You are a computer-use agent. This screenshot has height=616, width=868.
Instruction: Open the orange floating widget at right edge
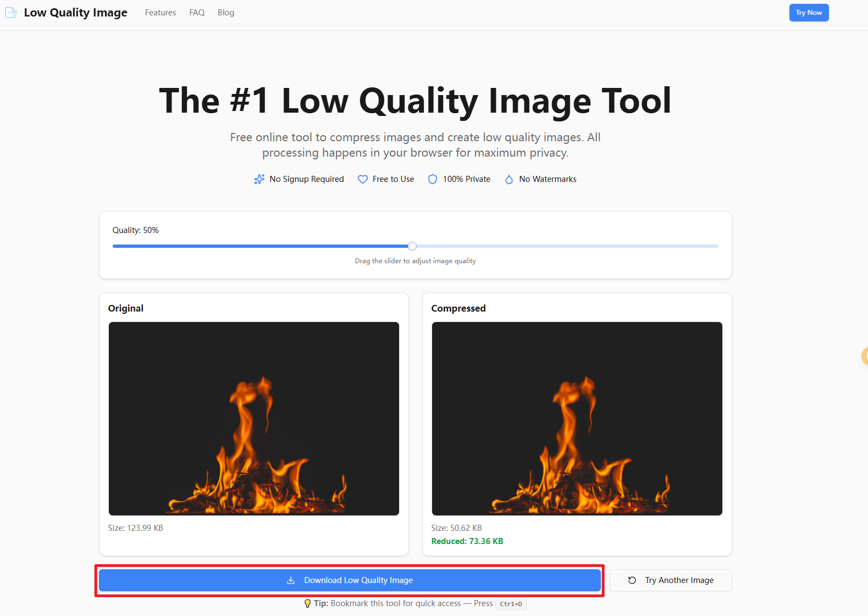pyautogui.click(x=864, y=356)
